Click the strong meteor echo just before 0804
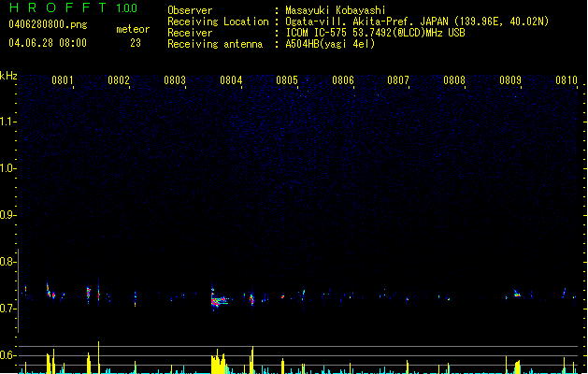This screenshot has width=588, height=374. pos(218,299)
